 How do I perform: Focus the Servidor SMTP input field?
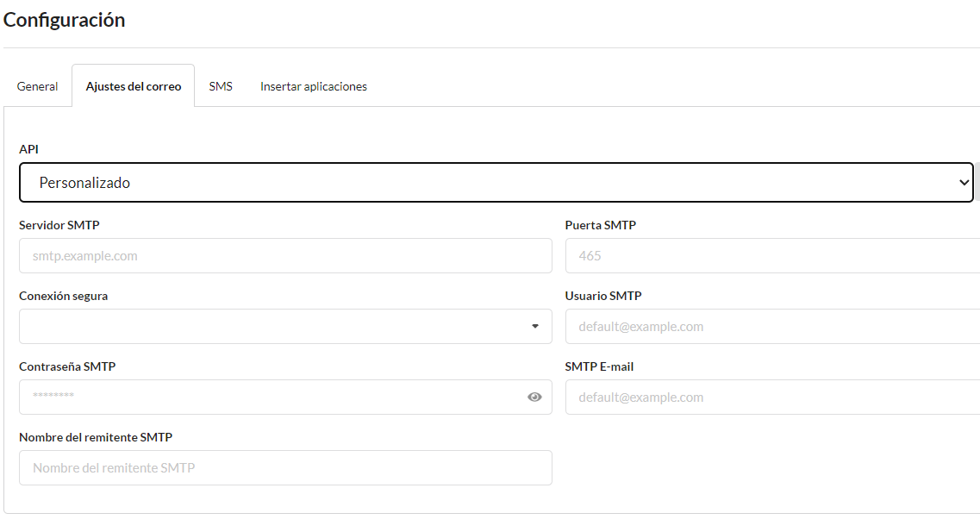285,255
